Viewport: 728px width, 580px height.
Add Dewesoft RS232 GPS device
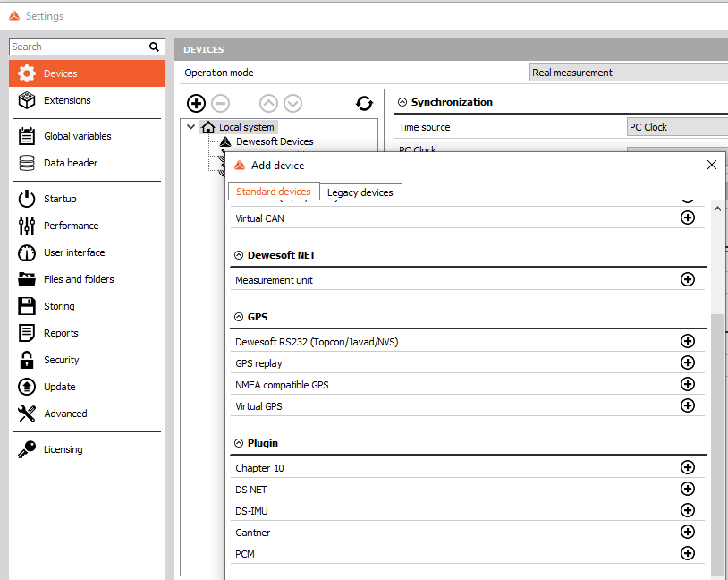click(x=688, y=341)
